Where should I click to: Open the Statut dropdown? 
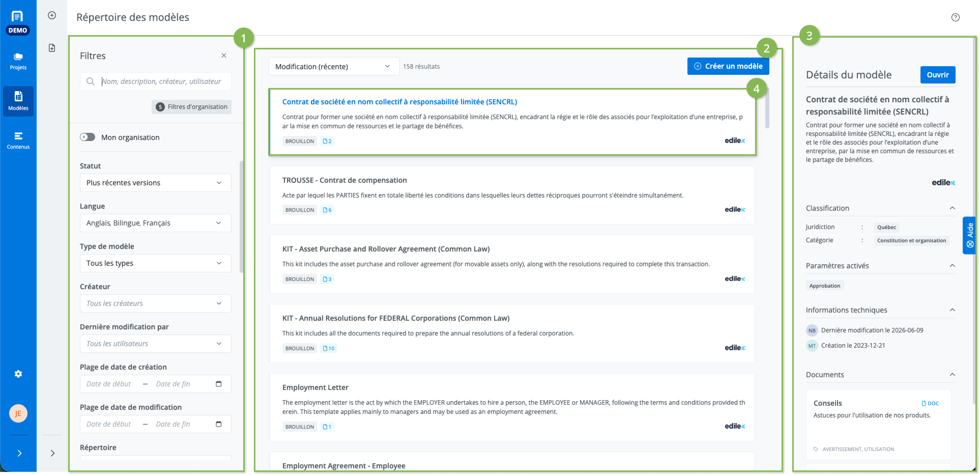tap(155, 183)
